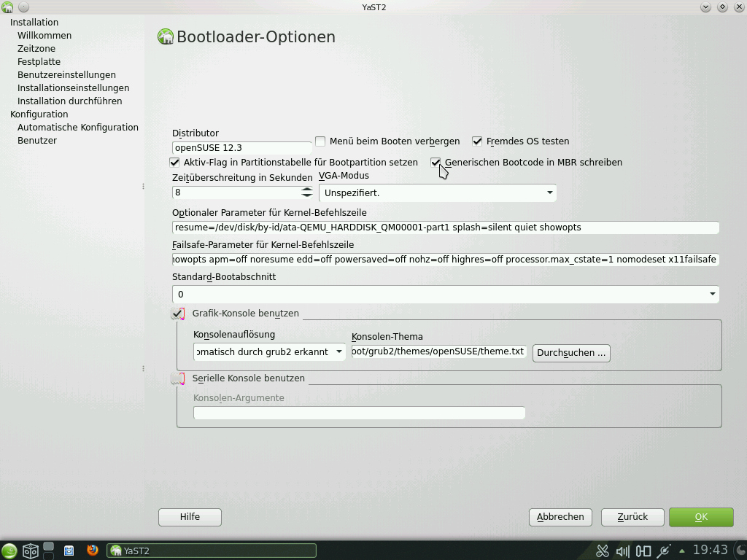Open the openSUSE start menu launcher

9,551
